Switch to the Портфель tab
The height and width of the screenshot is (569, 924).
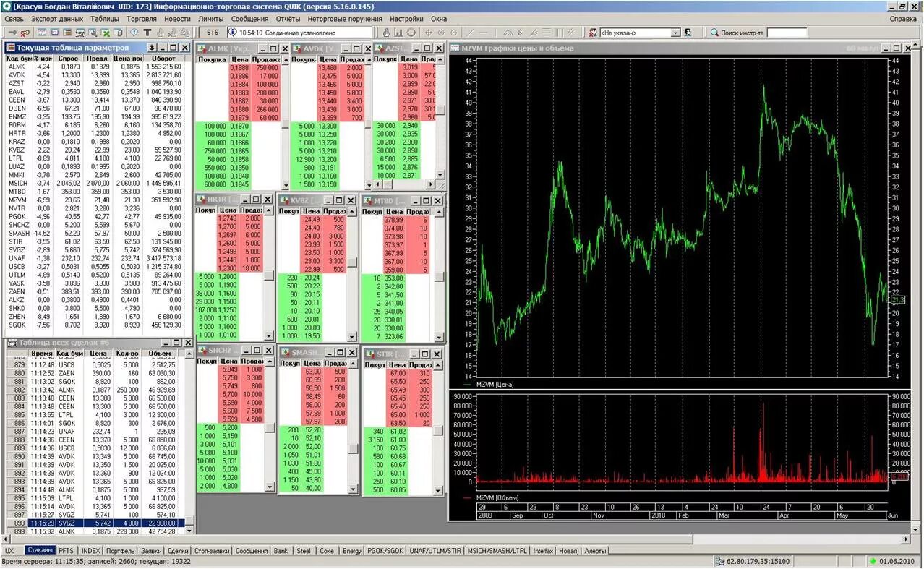coord(120,551)
